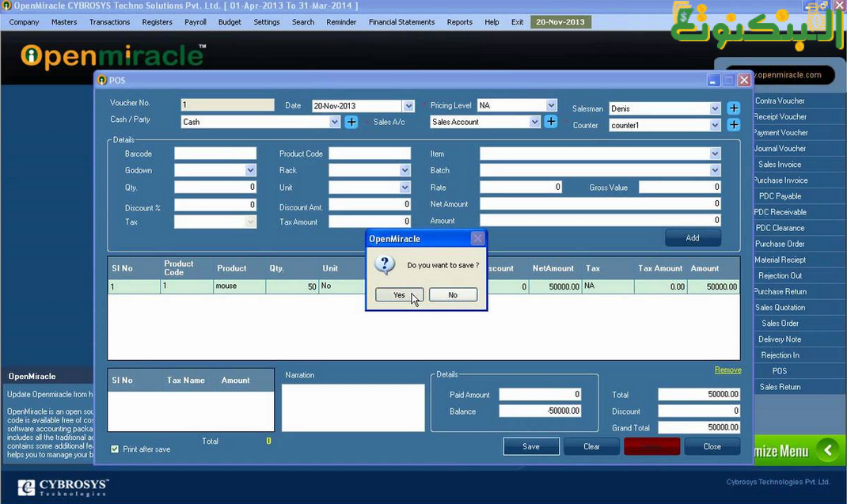Open Material Receipt from side menu

point(780,260)
